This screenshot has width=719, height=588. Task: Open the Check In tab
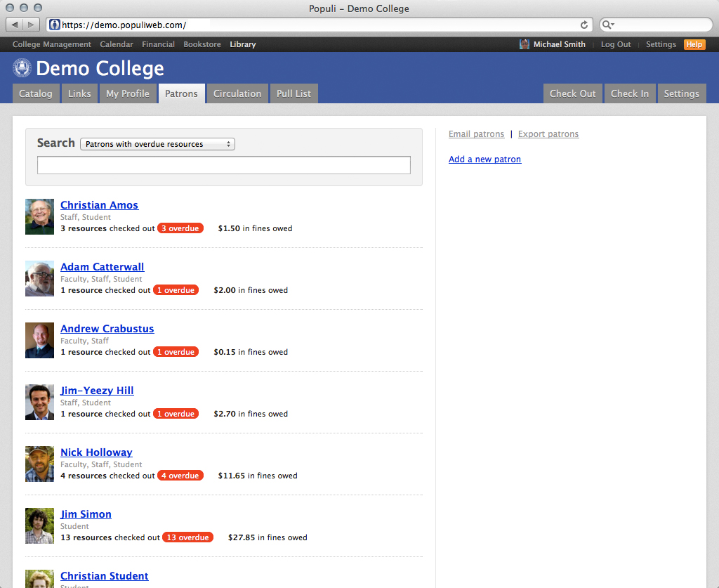(630, 93)
